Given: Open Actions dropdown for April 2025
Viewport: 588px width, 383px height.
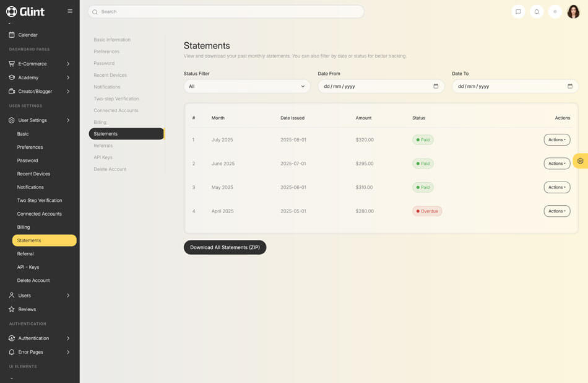Looking at the screenshot, I should pyautogui.click(x=556, y=211).
